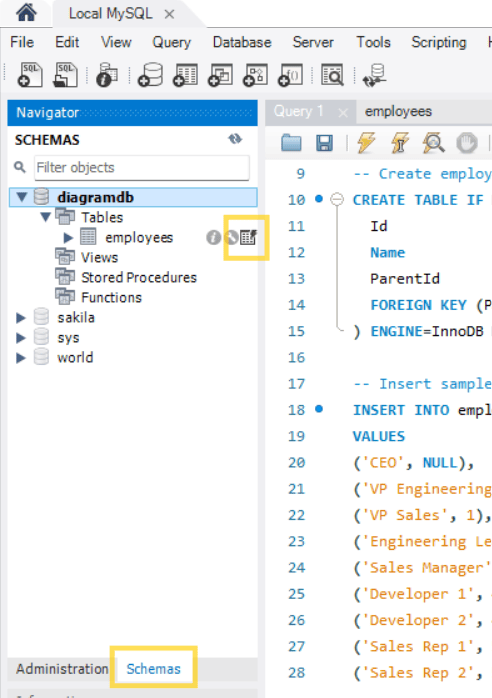
Task: Expand the employees table node
Action: (68, 238)
